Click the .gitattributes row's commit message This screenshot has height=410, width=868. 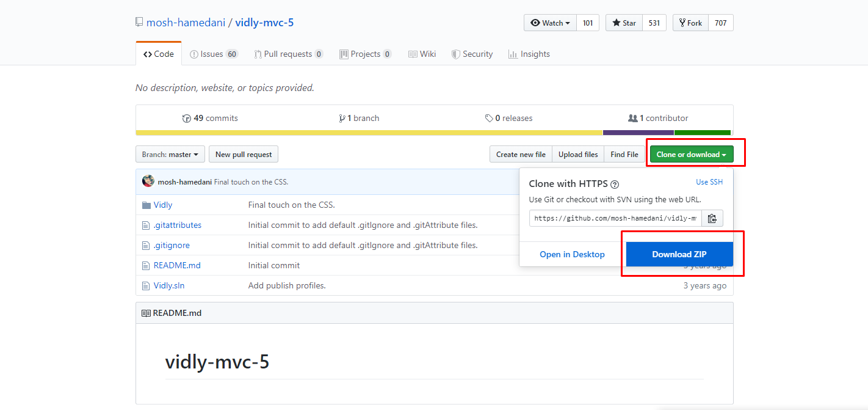(363, 225)
